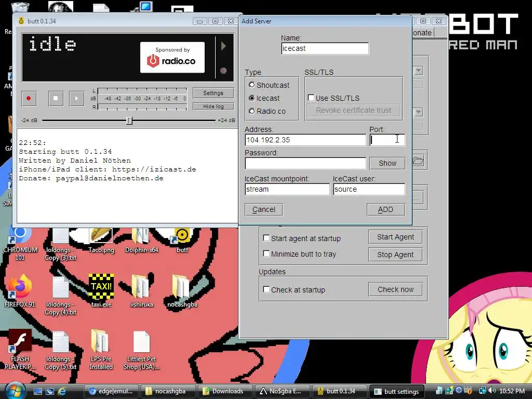Click the server Name field
532x399 pixels.
tap(325, 48)
